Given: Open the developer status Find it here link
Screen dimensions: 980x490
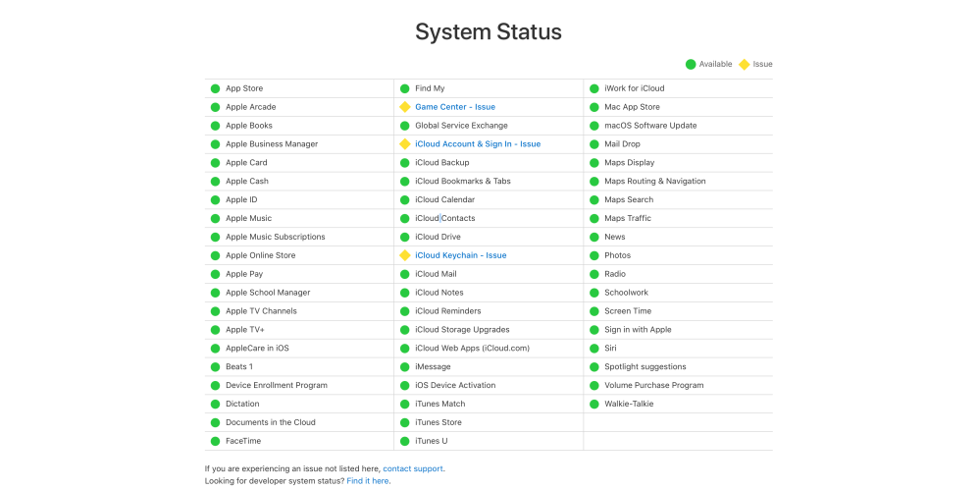Looking at the screenshot, I should [368, 481].
